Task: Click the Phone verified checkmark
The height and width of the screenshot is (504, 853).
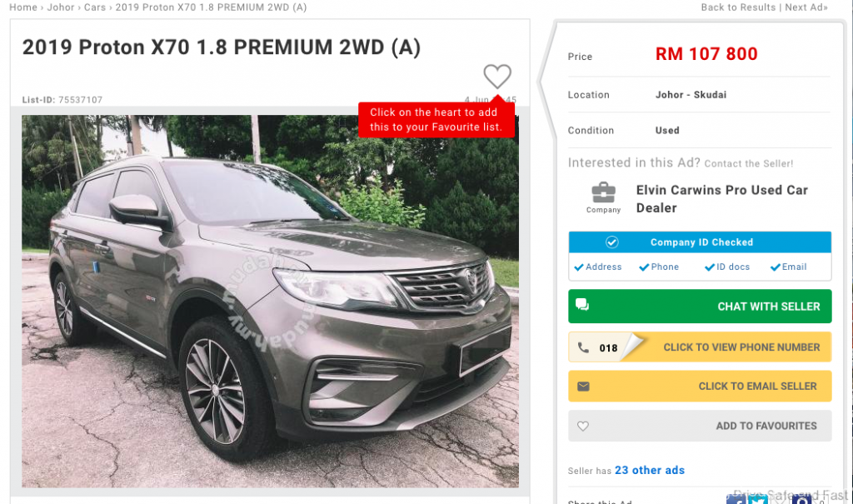Action: pos(644,267)
